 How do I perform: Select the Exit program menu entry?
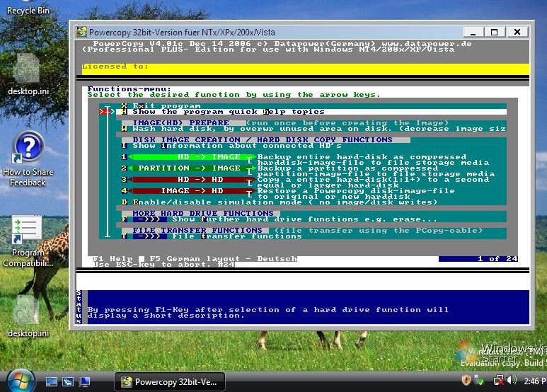pos(314,105)
